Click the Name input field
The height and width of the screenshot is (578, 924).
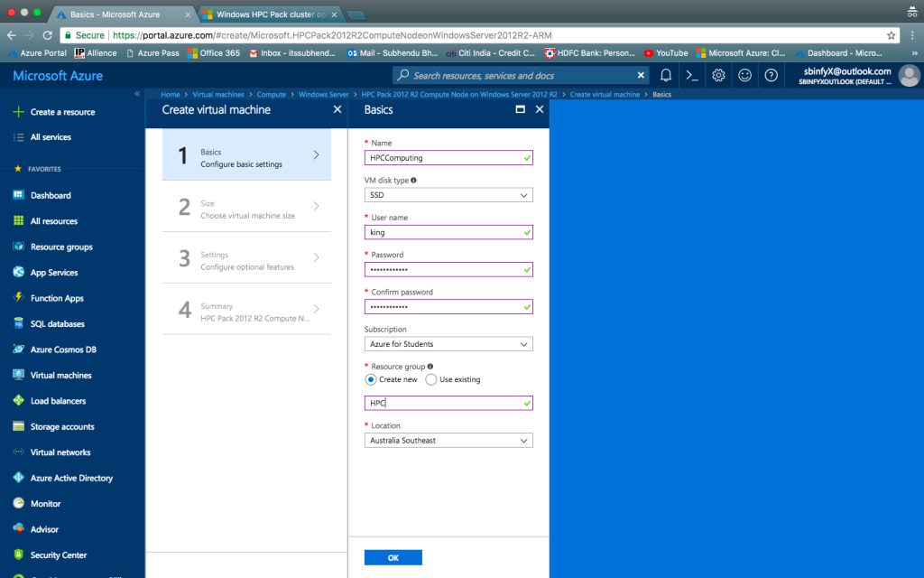click(x=448, y=158)
